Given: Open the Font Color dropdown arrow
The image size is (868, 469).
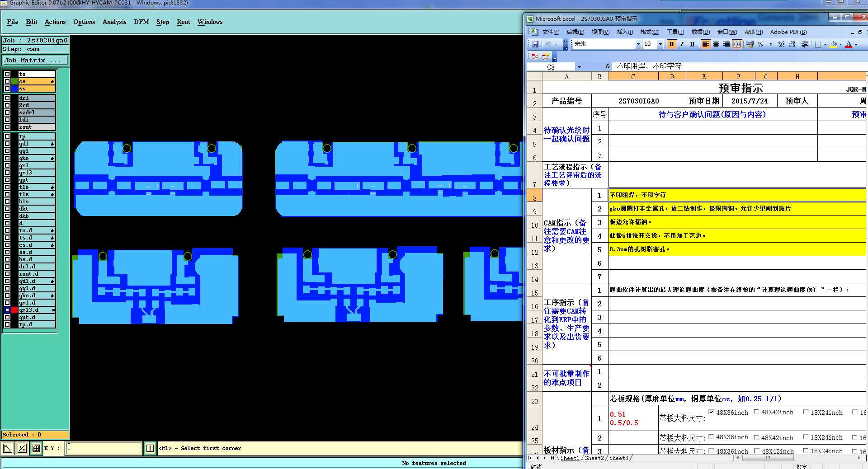Looking at the screenshot, I should click(856, 44).
